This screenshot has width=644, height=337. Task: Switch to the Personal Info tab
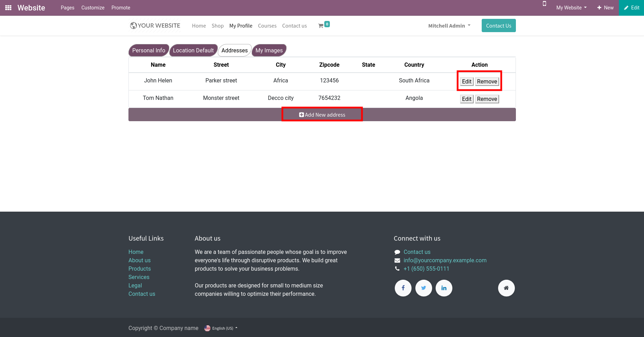[x=149, y=50]
